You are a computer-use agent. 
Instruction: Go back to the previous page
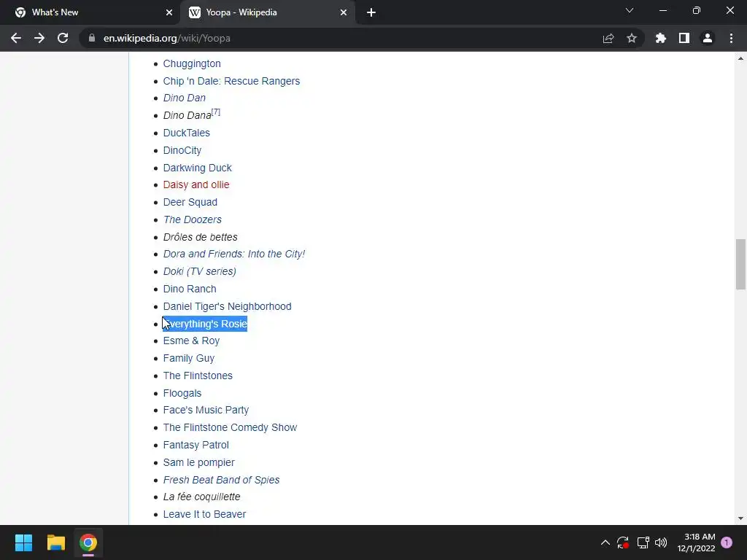pos(16,38)
